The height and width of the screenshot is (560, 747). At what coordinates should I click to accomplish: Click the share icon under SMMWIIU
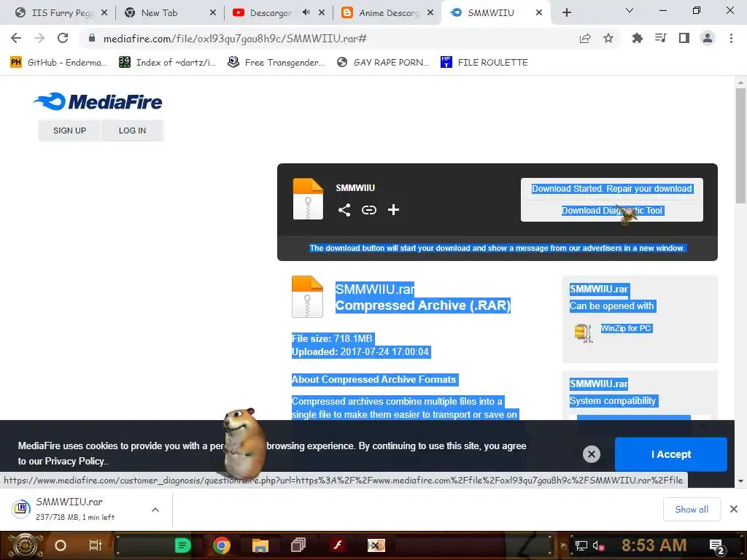[x=344, y=210]
